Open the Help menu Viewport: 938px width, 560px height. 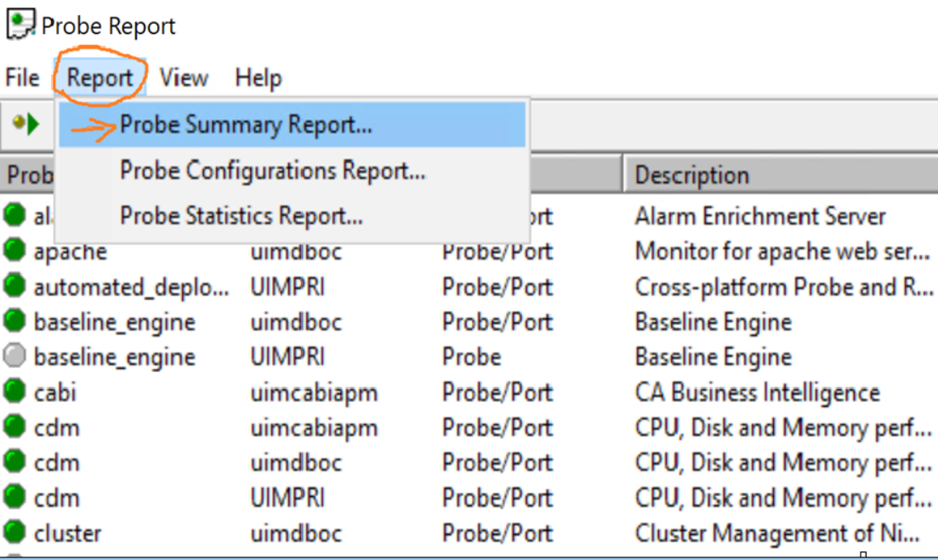coord(258,78)
